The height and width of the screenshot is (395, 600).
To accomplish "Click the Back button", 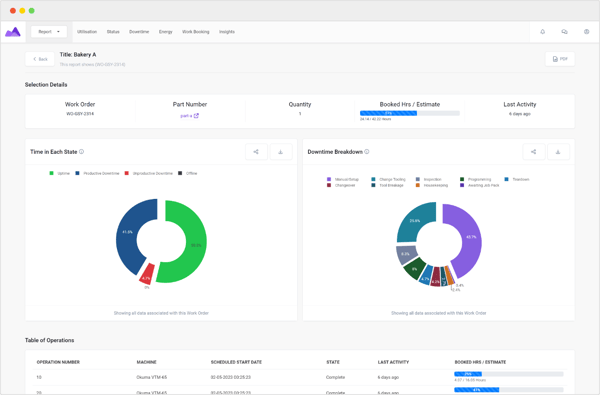I will (40, 59).
